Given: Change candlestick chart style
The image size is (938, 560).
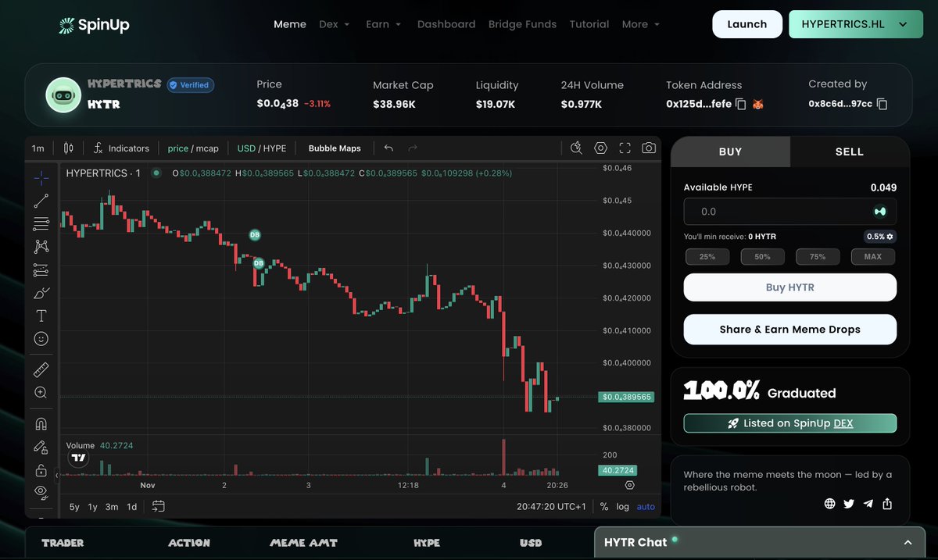Looking at the screenshot, I should click(68, 148).
